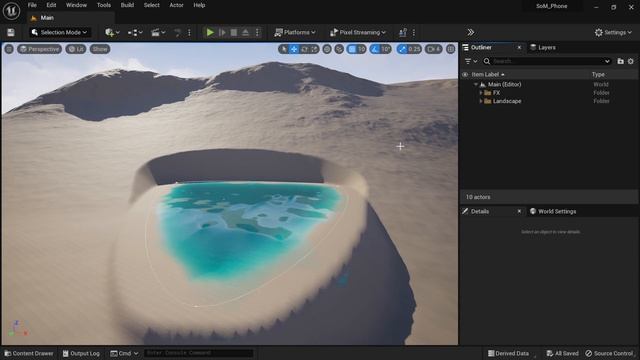Screen dimensions: 640x360
Task: Open the Platforms dropdown
Action: click(295, 33)
